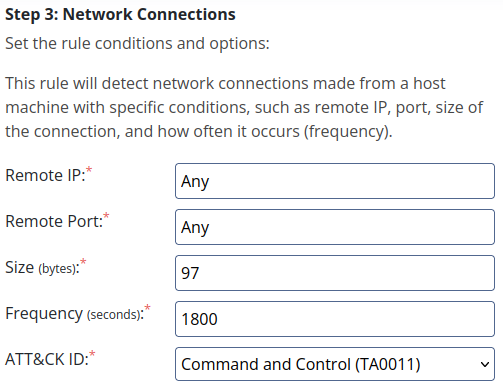Click the chevron arrow in the ATT&CK ID select
Viewport: 503px width, 392px height.
point(485,364)
